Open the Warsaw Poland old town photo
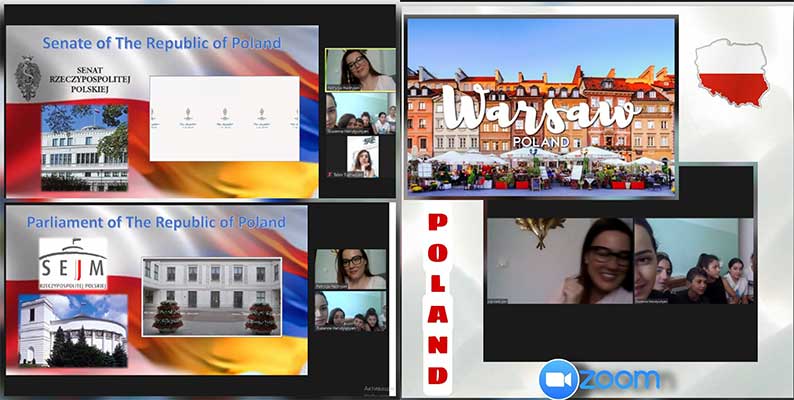The width and height of the screenshot is (794, 400). [540, 107]
